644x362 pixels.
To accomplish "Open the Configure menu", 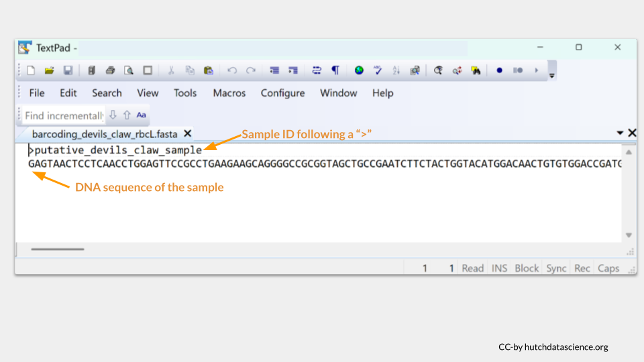I will pyautogui.click(x=282, y=93).
